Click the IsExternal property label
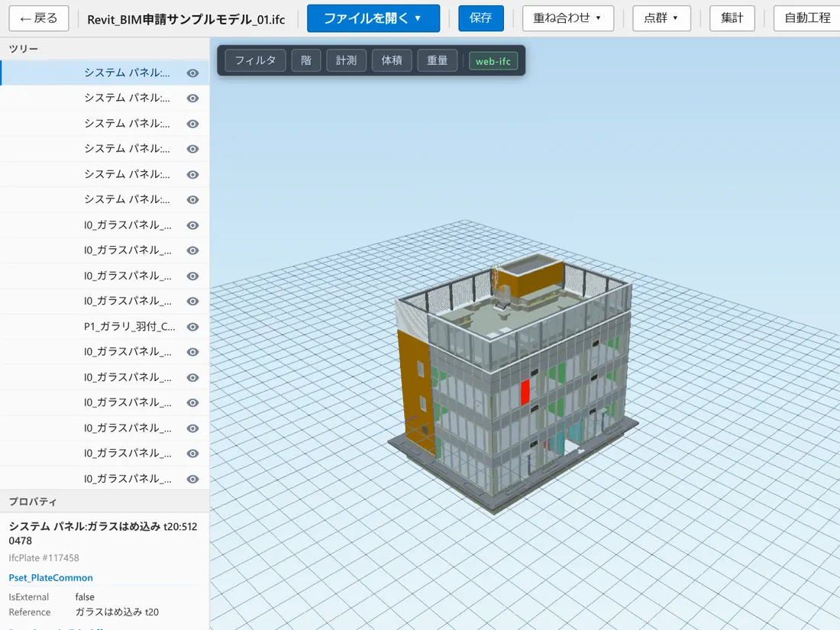This screenshot has height=630, width=840. click(x=29, y=597)
